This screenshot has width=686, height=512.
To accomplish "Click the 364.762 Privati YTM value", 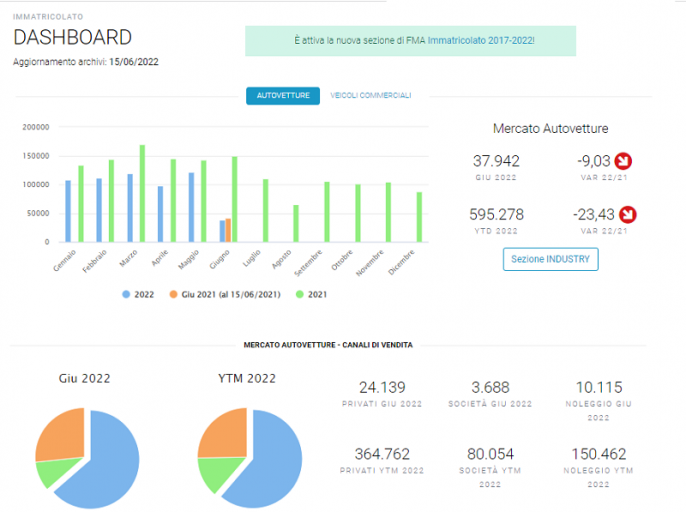I will point(382,454).
